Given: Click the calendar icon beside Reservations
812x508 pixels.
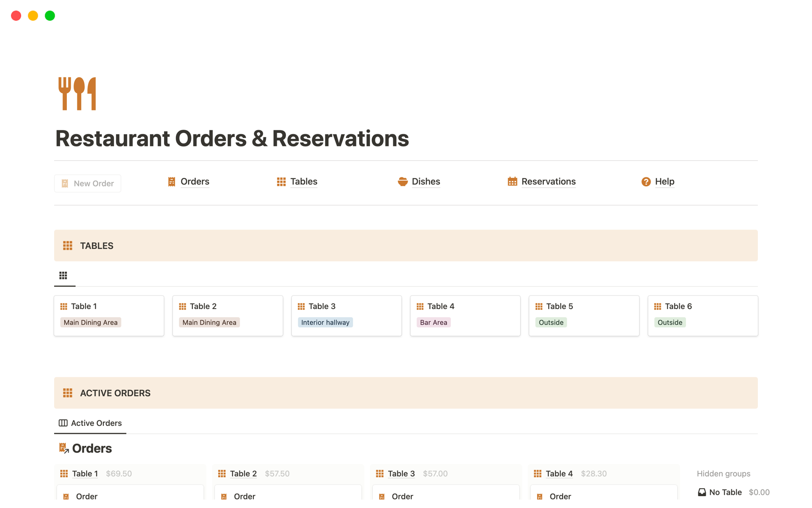Looking at the screenshot, I should click(512, 181).
